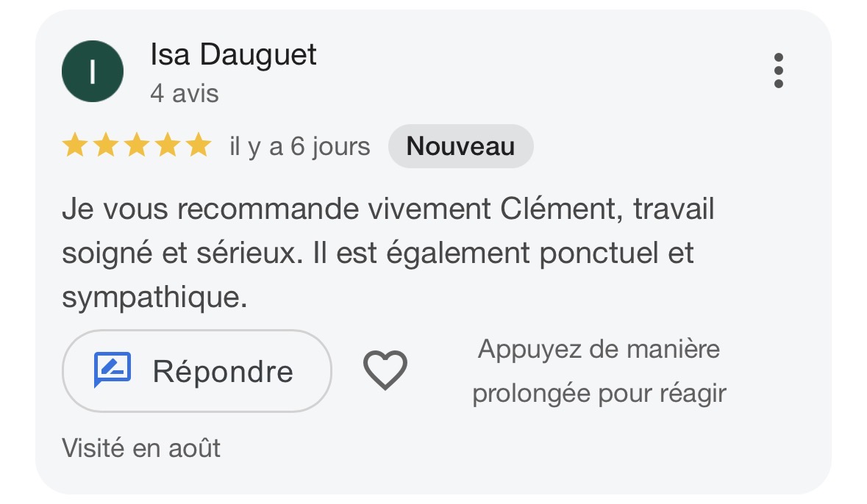Click the Nouveau badge
The width and height of the screenshot is (867, 504).
point(460,146)
